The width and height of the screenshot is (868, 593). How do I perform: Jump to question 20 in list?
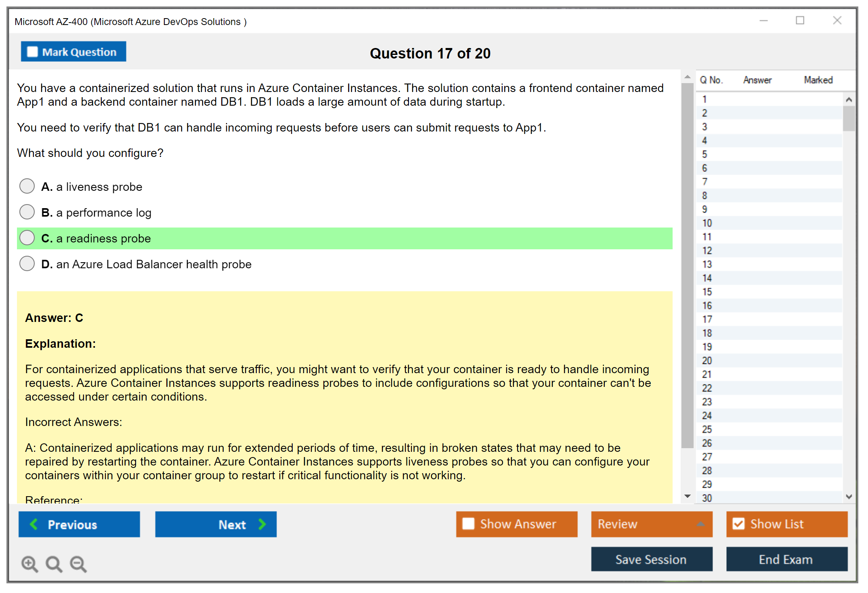click(707, 361)
